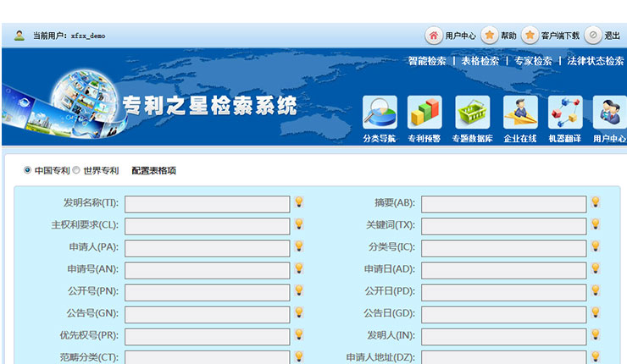The image size is (627, 364).
Task: Click lightbulb hint next to 分类号 field
Action: 595,246
